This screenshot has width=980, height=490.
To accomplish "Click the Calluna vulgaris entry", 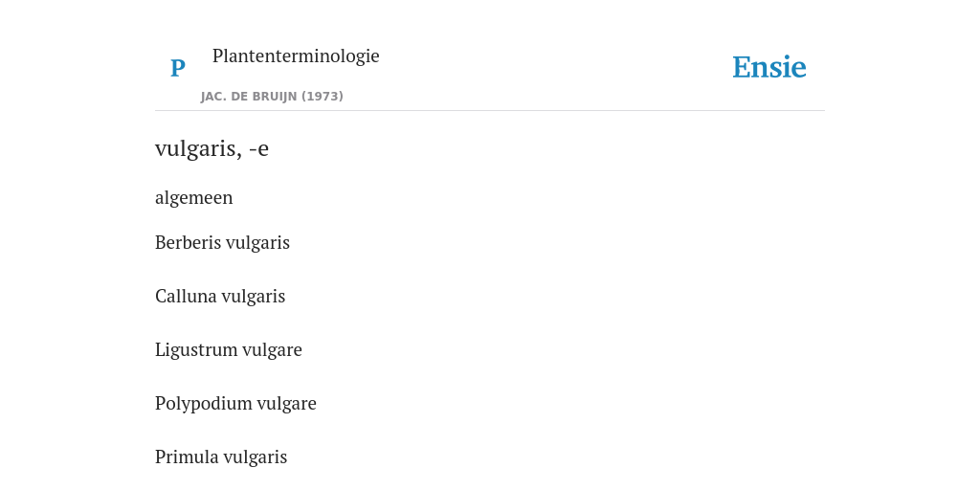I will [220, 297].
